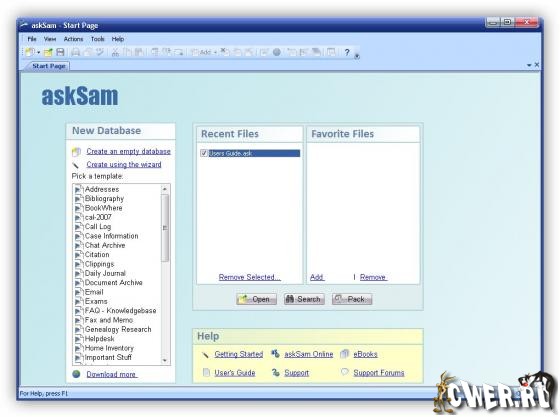The image size is (560, 417).
Task: Click the askSam Online icon
Action: (275, 354)
